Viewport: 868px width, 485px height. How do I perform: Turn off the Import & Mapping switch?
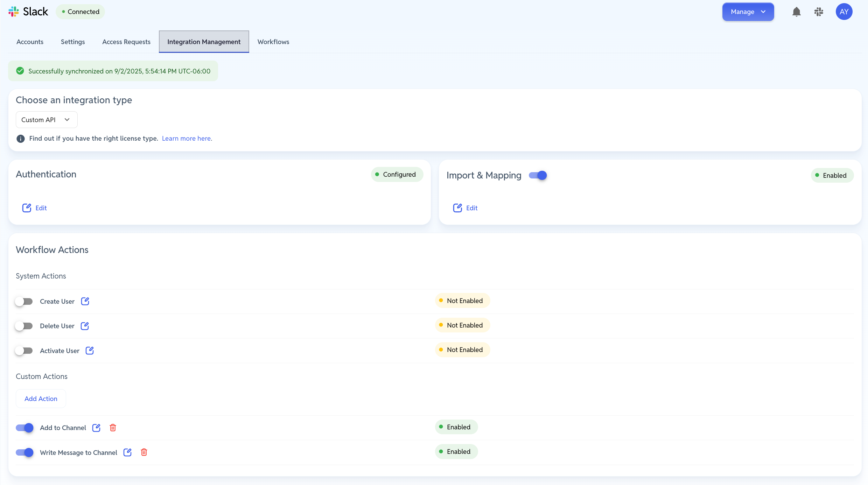click(538, 175)
